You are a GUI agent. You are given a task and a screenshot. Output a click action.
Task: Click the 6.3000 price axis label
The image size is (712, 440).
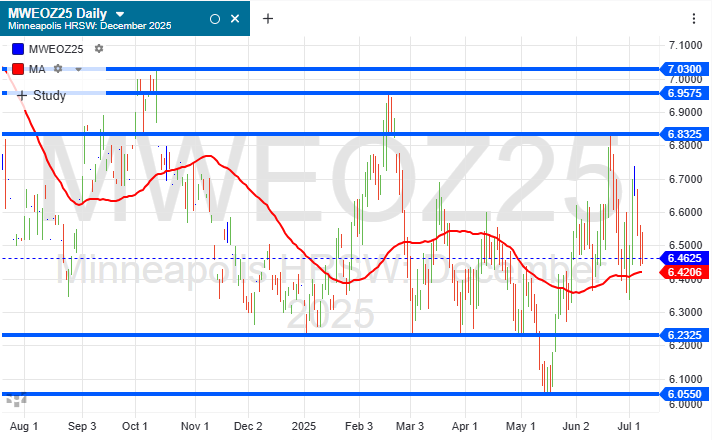686,312
